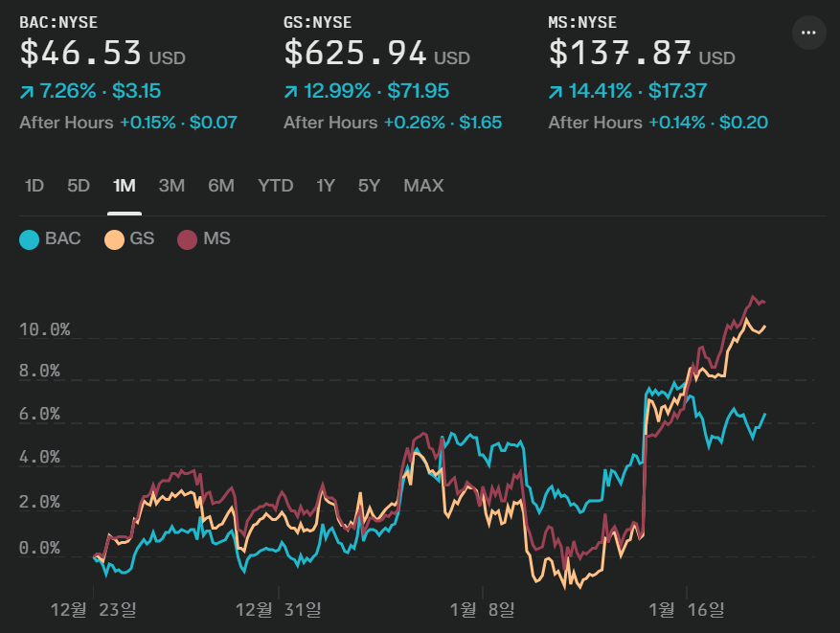Click the 10.0% y-axis label
Image resolution: width=840 pixels, height=633 pixels.
click(x=44, y=329)
